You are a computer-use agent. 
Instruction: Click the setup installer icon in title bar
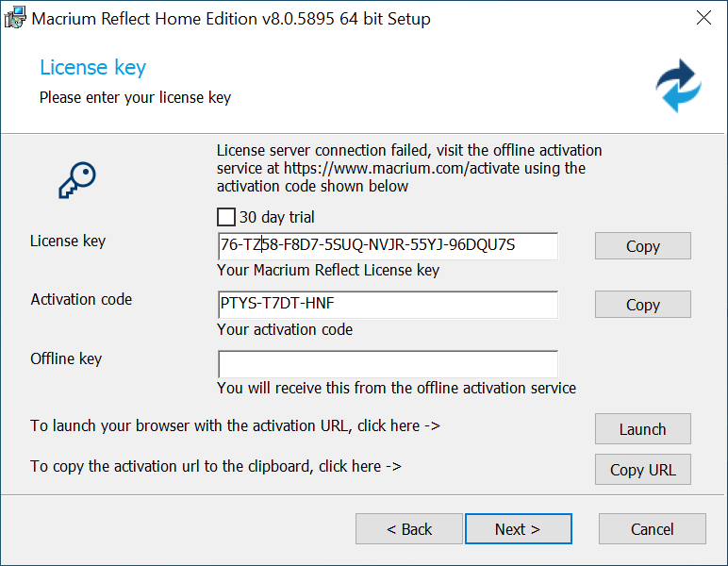pyautogui.click(x=15, y=18)
